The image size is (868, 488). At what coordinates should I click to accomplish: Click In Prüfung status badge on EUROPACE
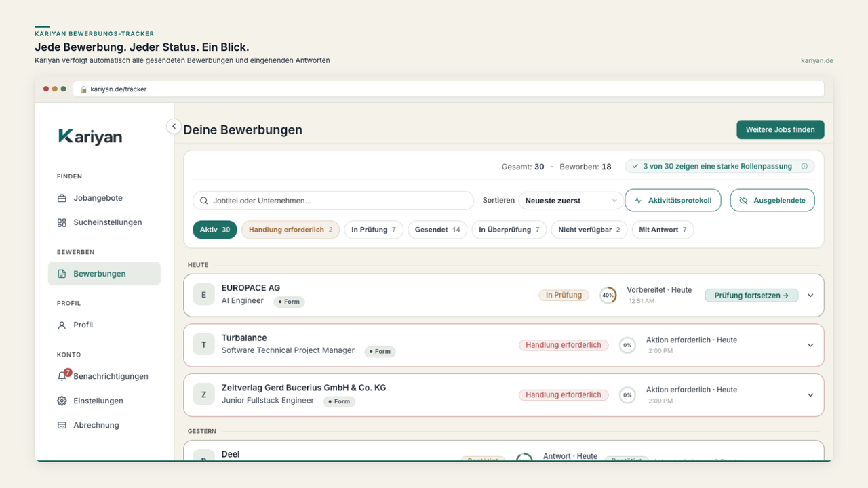click(x=564, y=295)
